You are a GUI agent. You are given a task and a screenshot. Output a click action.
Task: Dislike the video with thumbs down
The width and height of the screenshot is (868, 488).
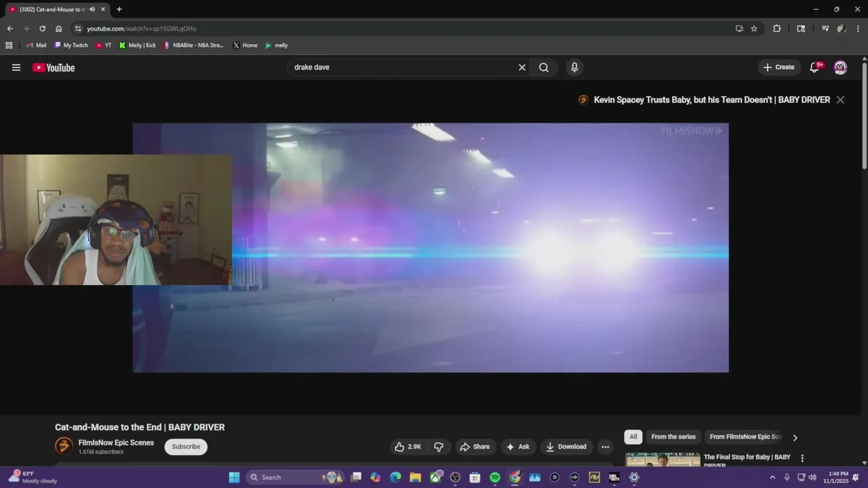[439, 447]
